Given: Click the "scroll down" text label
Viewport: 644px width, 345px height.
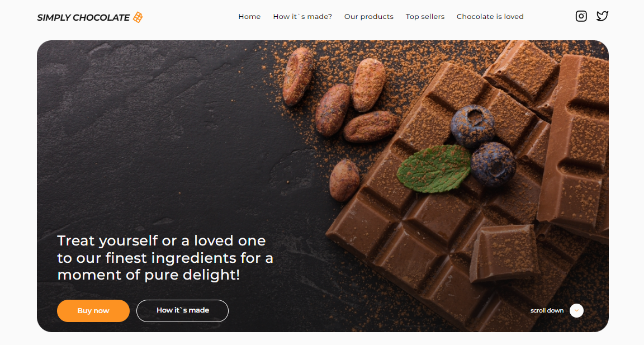Looking at the screenshot, I should [x=547, y=310].
